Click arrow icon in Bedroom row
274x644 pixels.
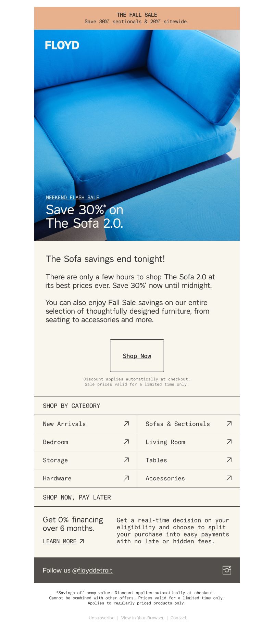pyautogui.click(x=126, y=442)
